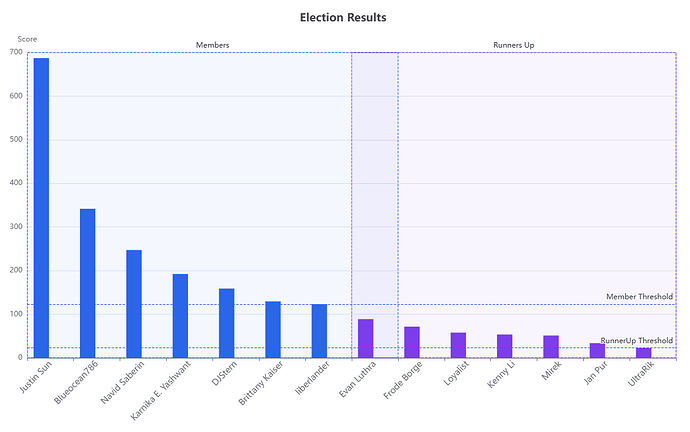
Task: Click the Frode Borge bar
Action: point(412,342)
